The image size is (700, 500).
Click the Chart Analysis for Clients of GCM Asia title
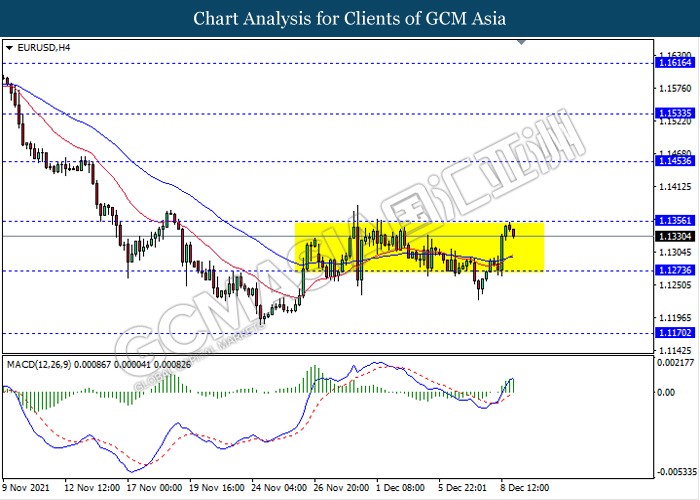[350, 18]
